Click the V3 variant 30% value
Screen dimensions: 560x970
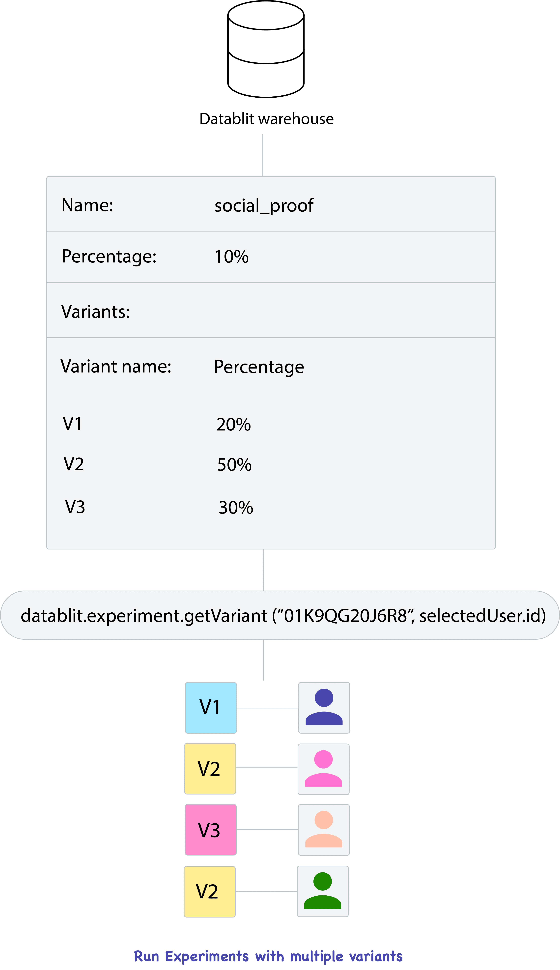[236, 508]
